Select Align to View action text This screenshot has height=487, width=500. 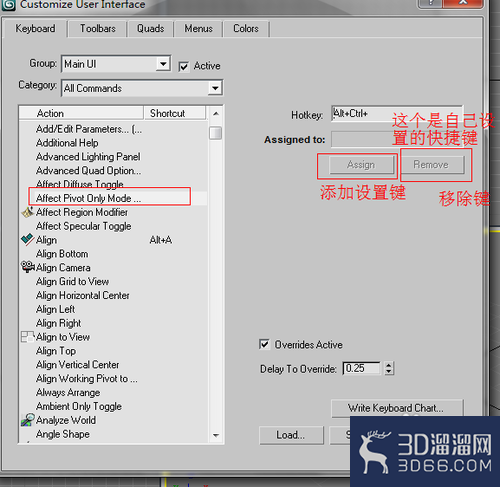[63, 337]
